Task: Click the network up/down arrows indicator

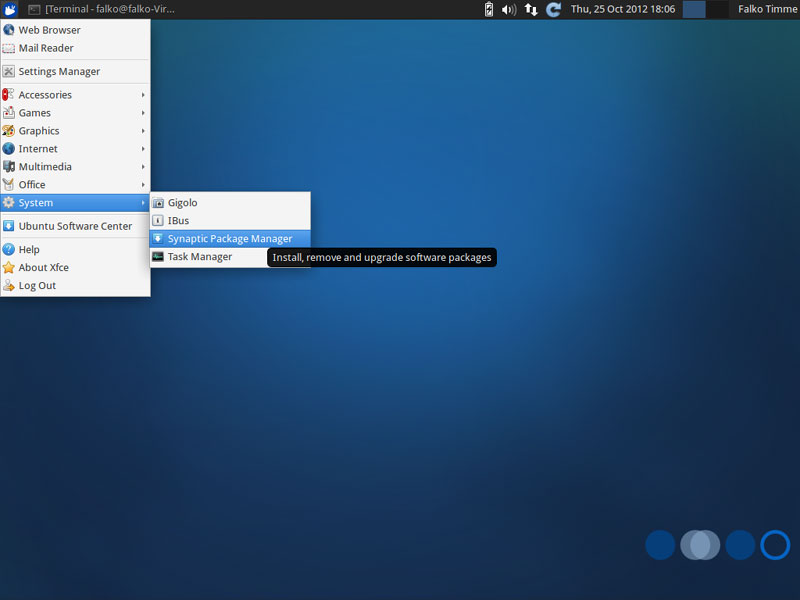Action: (531, 9)
